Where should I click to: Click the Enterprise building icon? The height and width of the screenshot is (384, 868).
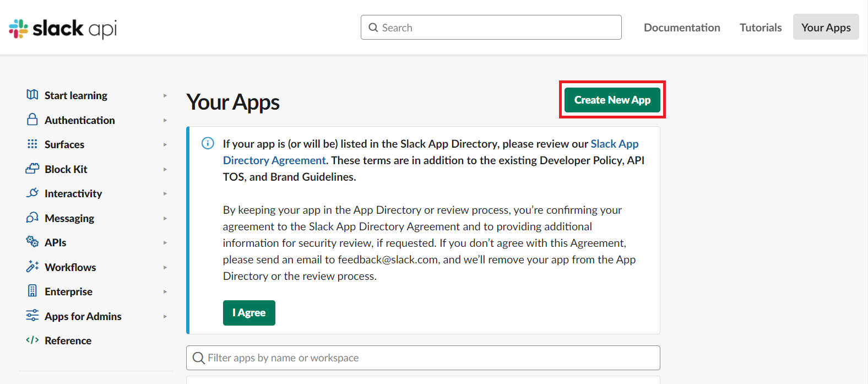[x=32, y=291]
